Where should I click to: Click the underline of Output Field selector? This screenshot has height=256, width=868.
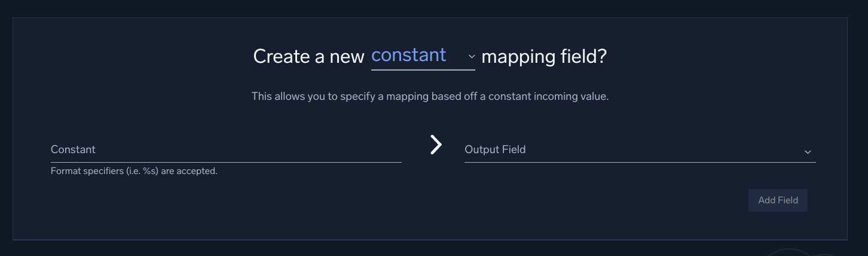[x=640, y=162]
